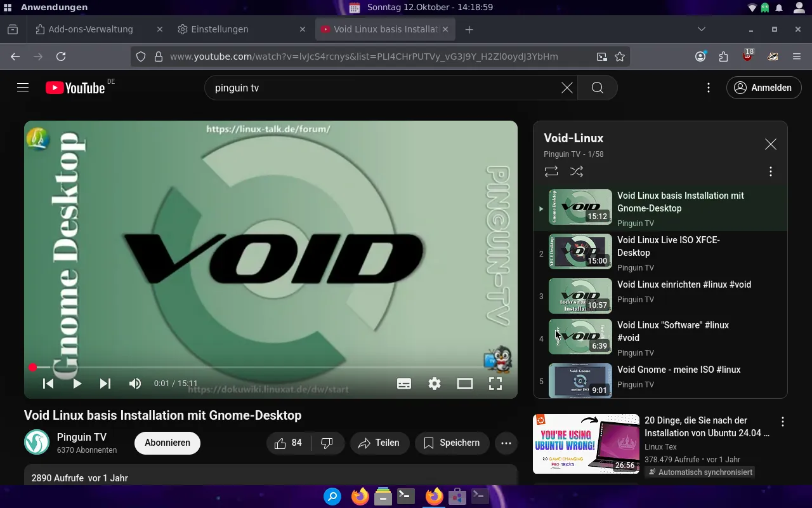This screenshot has height=508, width=812.
Task: Dislike the video with thumbs down
Action: [x=327, y=443]
